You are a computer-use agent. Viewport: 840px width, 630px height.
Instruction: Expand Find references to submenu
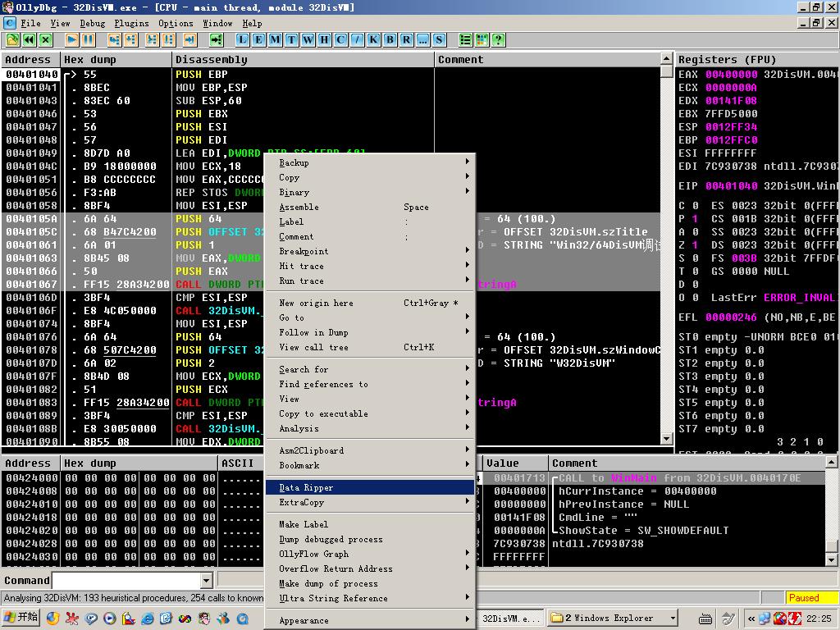[370, 384]
